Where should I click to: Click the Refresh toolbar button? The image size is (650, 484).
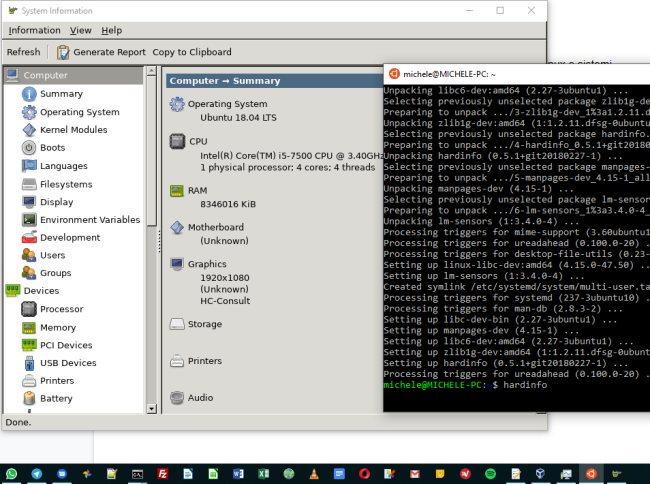click(24, 52)
